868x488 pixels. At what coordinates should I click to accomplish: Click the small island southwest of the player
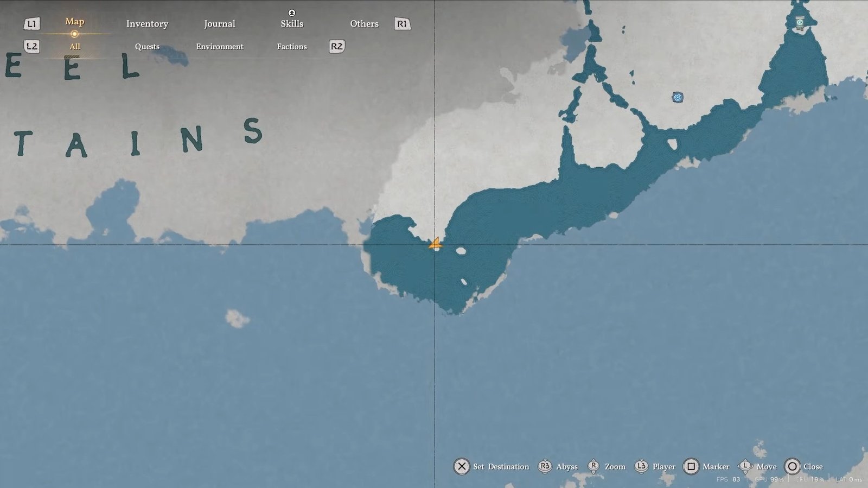[237, 319]
